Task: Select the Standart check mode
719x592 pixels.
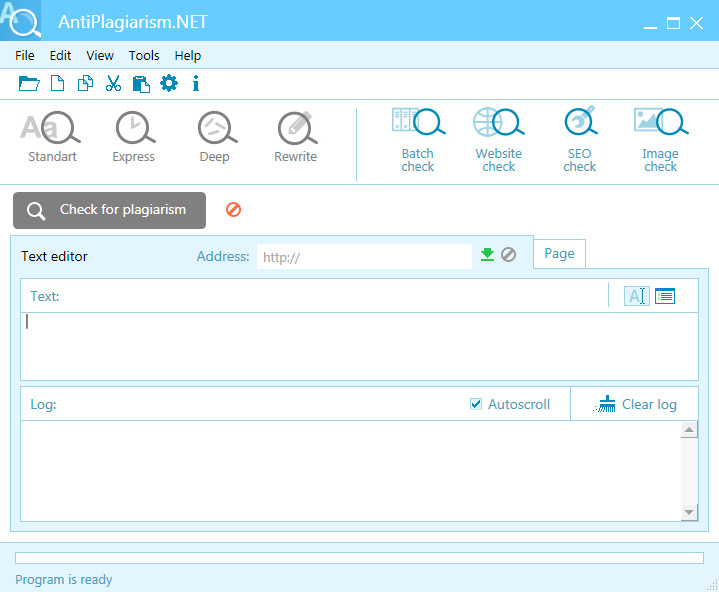Action: click(52, 137)
